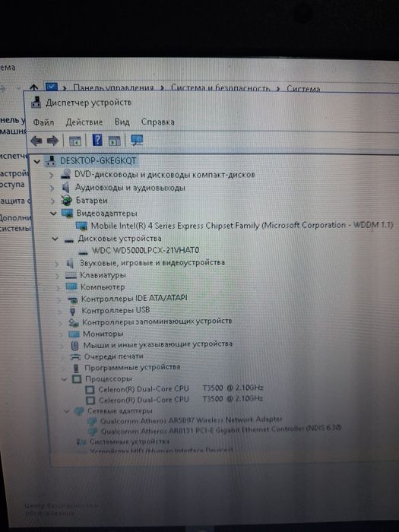Expand the Аудиовходы и аудиовыходы arrow
399x532 pixels.
(52, 188)
